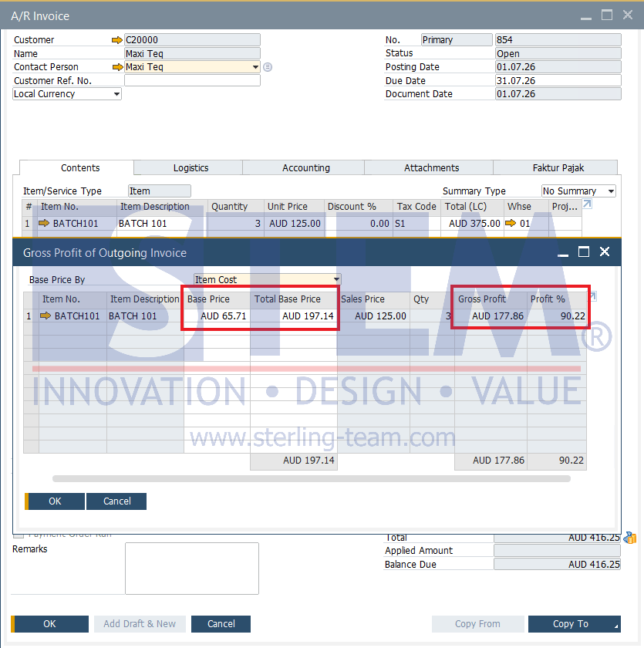Click the Due Date field 31.07.26

558,80
